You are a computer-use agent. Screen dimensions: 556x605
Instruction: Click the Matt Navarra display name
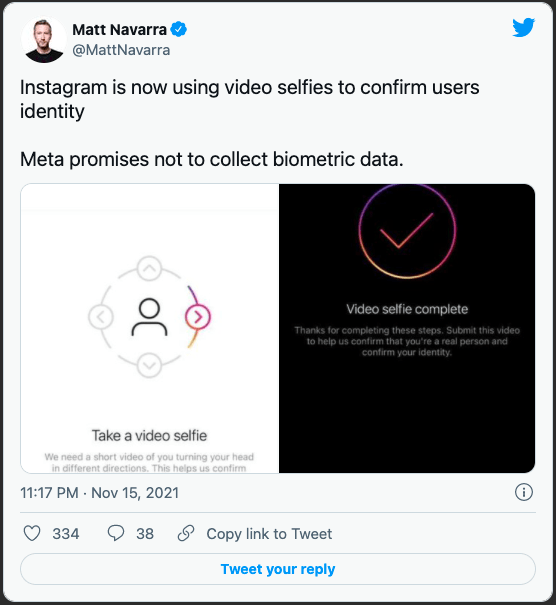120,30
